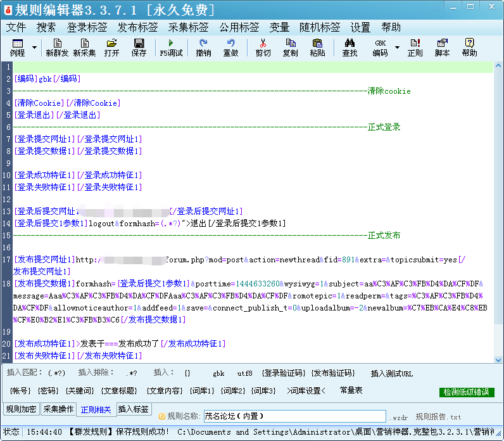The height and width of the screenshot is (441, 504).
Task: Insert {文章标题} variable
Action: pos(119,390)
